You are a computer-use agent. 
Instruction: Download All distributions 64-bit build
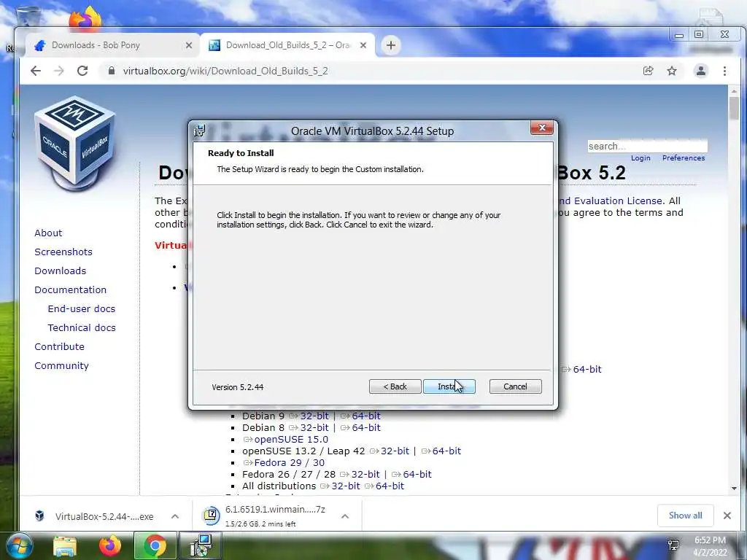tap(390, 486)
